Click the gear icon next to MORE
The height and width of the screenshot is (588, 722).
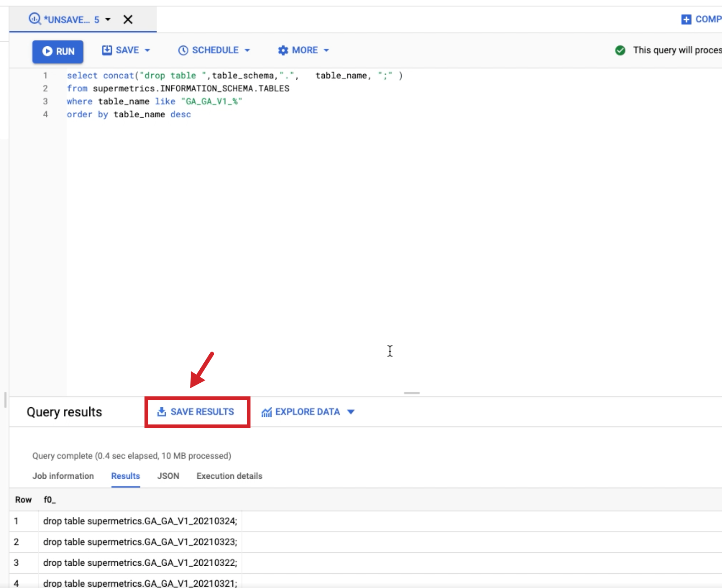(x=283, y=50)
